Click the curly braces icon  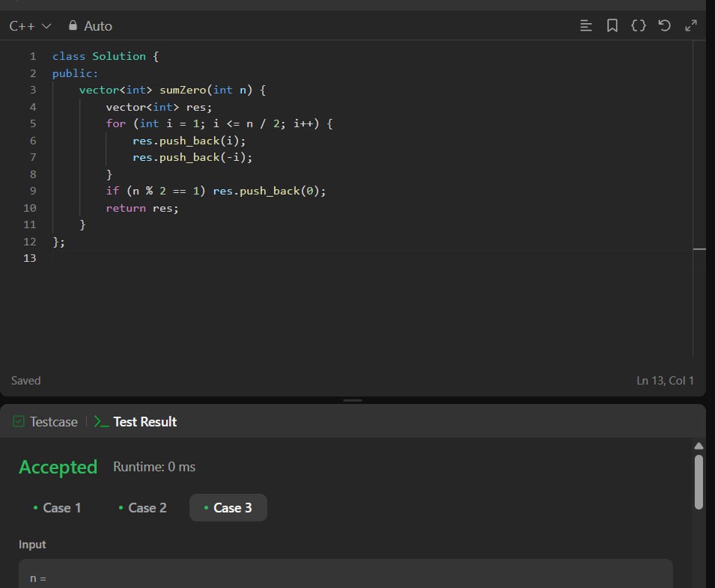(639, 25)
